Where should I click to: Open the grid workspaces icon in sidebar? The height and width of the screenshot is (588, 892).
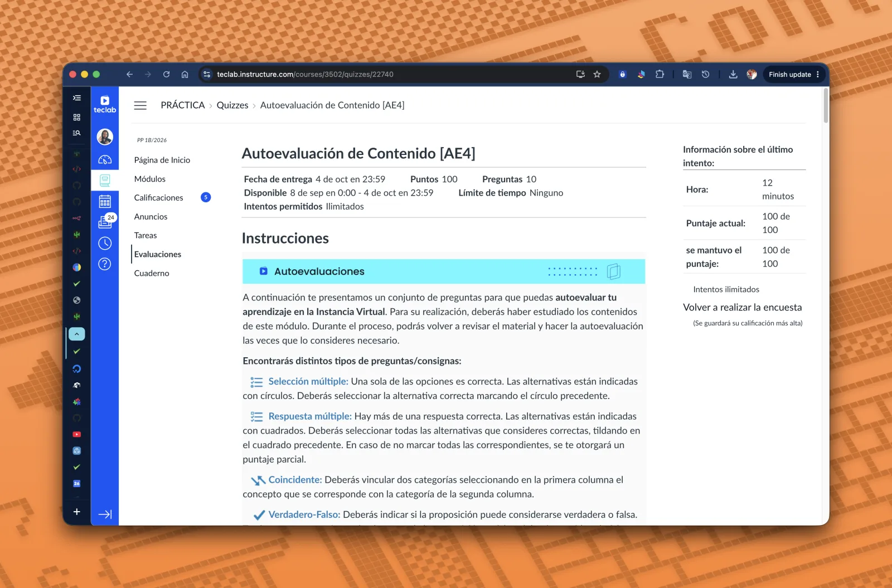tap(77, 117)
